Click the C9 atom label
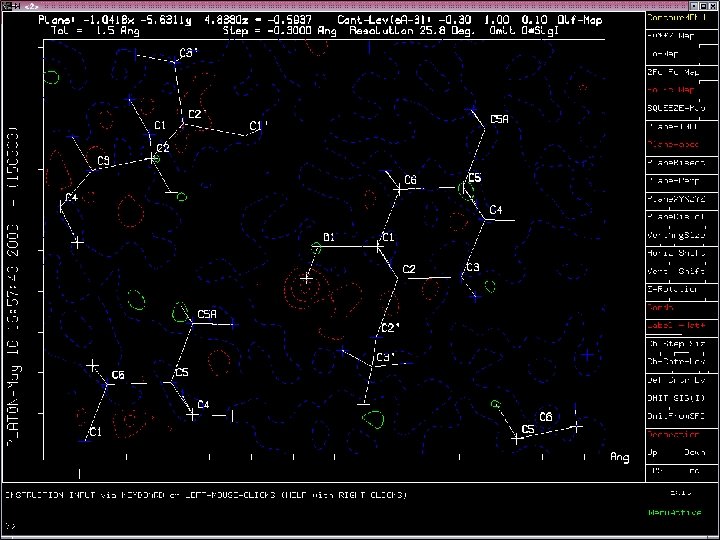 (x=104, y=161)
